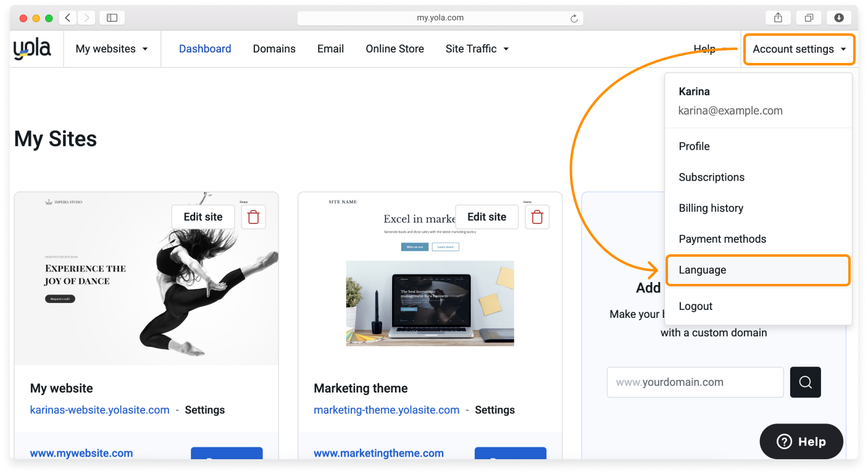The image size is (868, 474).
Task: Go back with the browser back arrow
Action: (68, 18)
